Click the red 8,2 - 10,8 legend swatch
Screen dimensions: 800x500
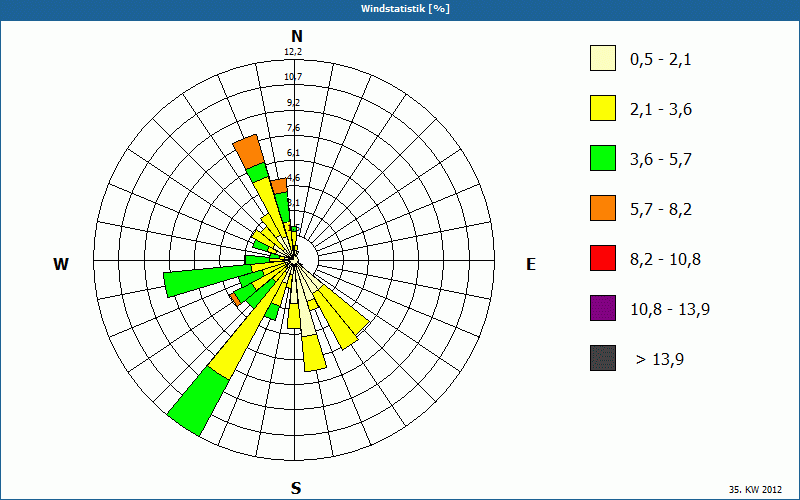(x=603, y=258)
